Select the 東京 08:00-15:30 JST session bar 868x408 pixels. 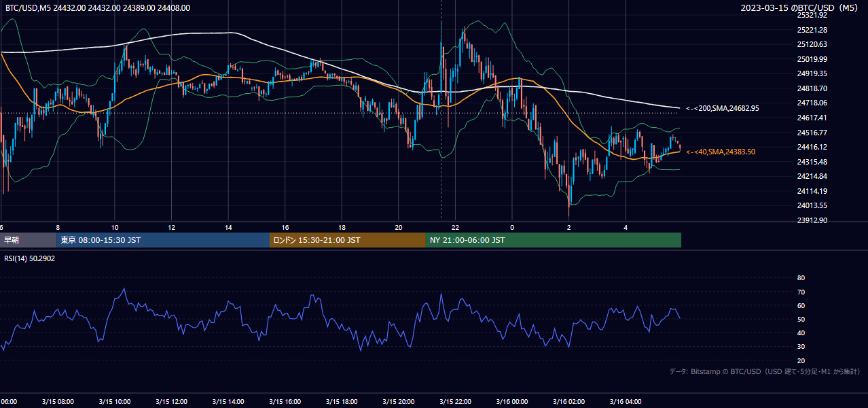[164, 240]
